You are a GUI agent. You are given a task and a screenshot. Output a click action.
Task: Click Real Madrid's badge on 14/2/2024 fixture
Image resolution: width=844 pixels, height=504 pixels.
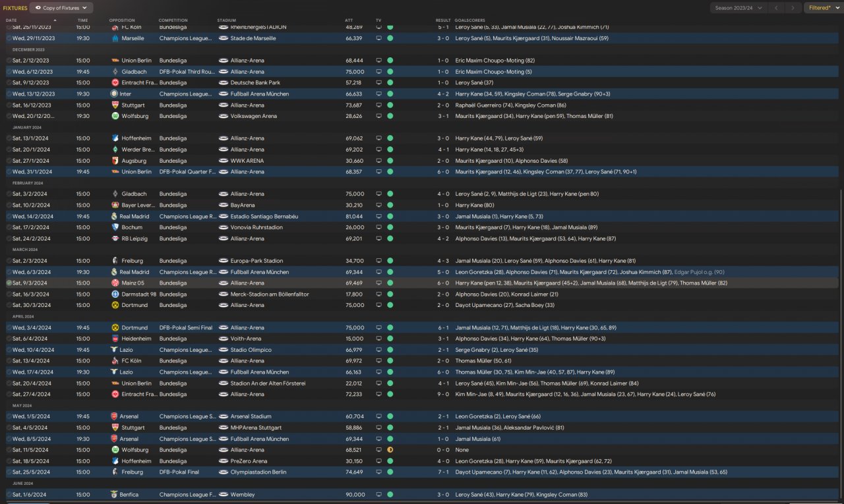point(115,216)
